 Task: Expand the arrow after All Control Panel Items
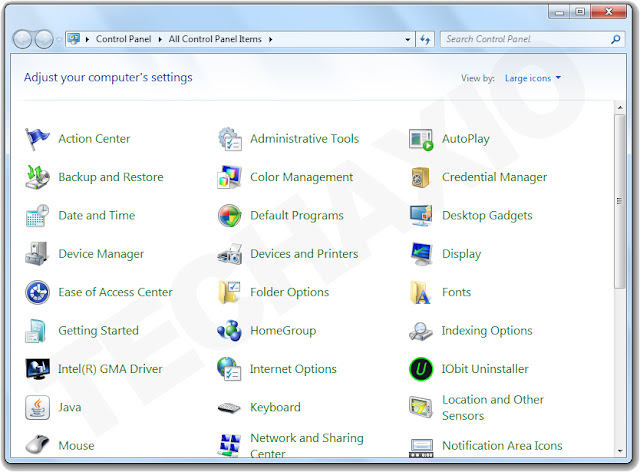point(271,40)
